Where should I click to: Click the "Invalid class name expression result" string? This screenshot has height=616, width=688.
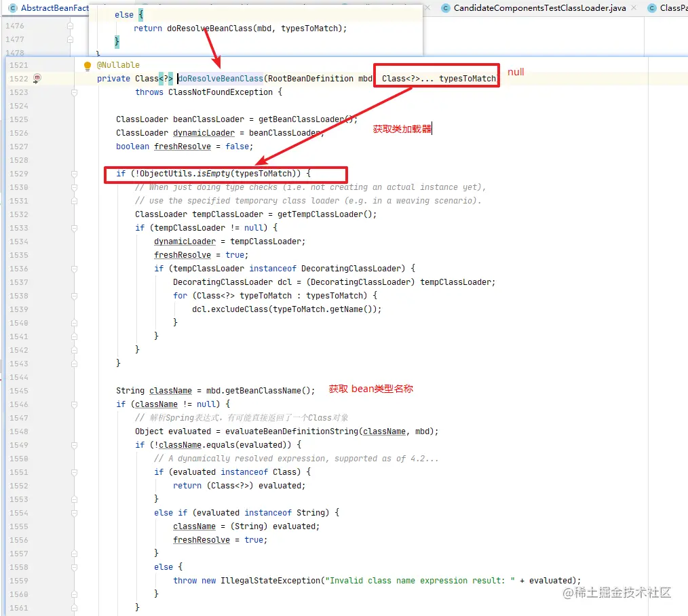click(x=420, y=581)
